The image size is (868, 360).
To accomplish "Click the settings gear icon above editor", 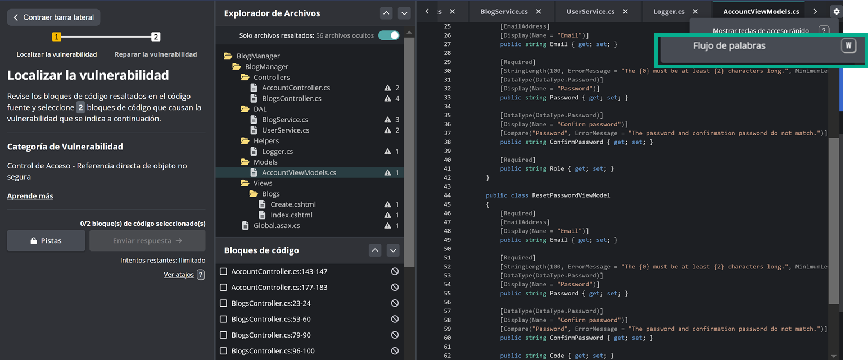I will (836, 11).
